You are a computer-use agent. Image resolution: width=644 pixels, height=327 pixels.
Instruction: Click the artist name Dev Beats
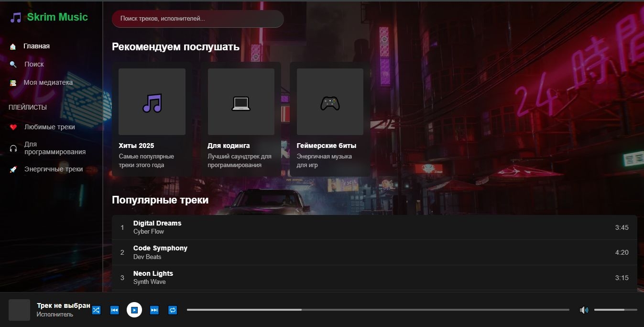(x=147, y=257)
